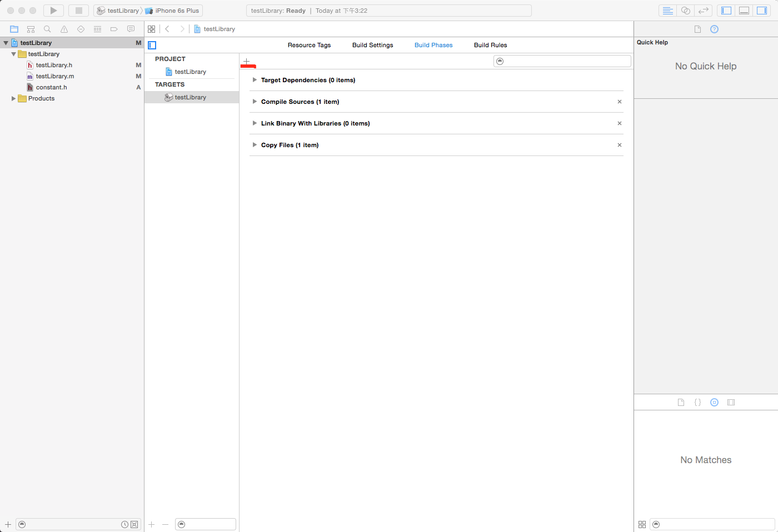This screenshot has width=778, height=532.
Task: Choose the testLibrary scheme
Action: (x=118, y=11)
